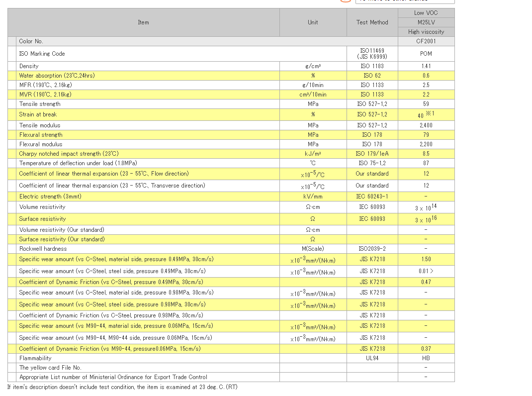Click the 'Tensile modulus' row label
The height and width of the screenshot is (396, 532).
(40, 126)
